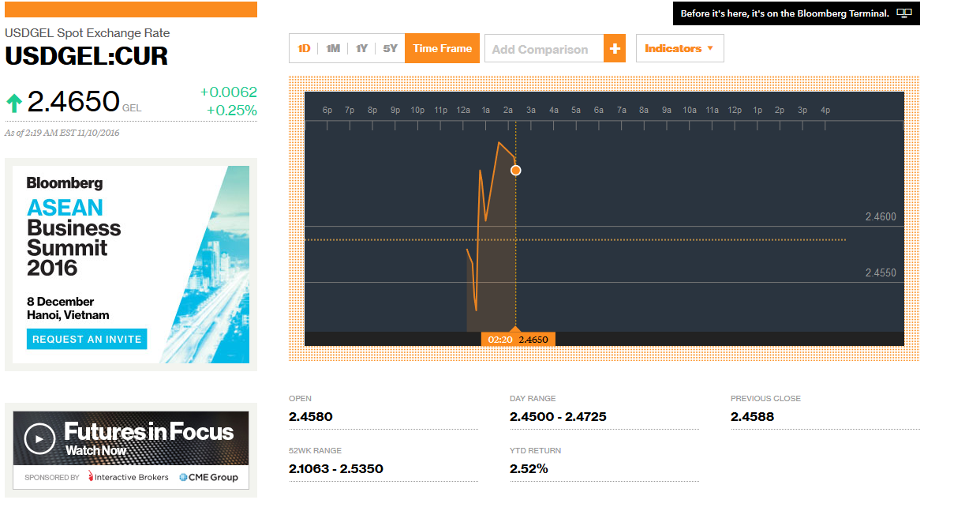Click the +0.0062 change value

coord(228,92)
